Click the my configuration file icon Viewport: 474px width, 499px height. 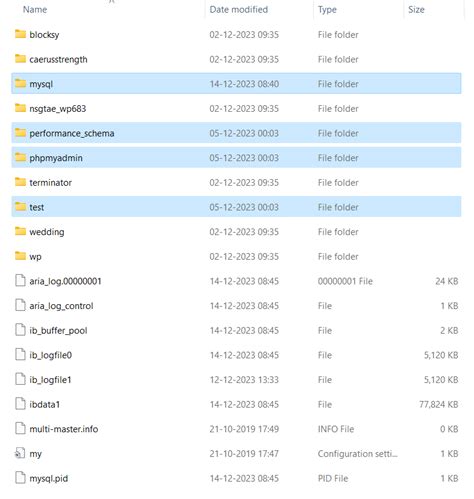pyautogui.click(x=20, y=453)
